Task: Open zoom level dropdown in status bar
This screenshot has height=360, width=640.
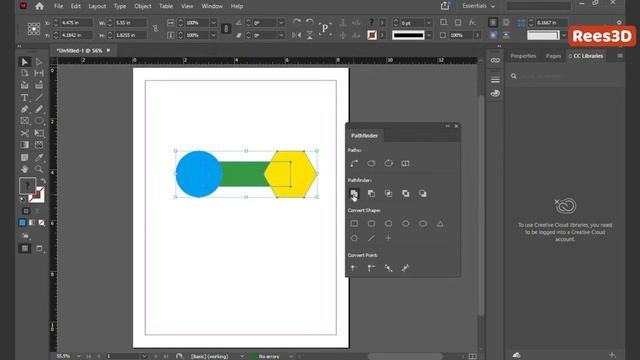Action: [x=78, y=356]
